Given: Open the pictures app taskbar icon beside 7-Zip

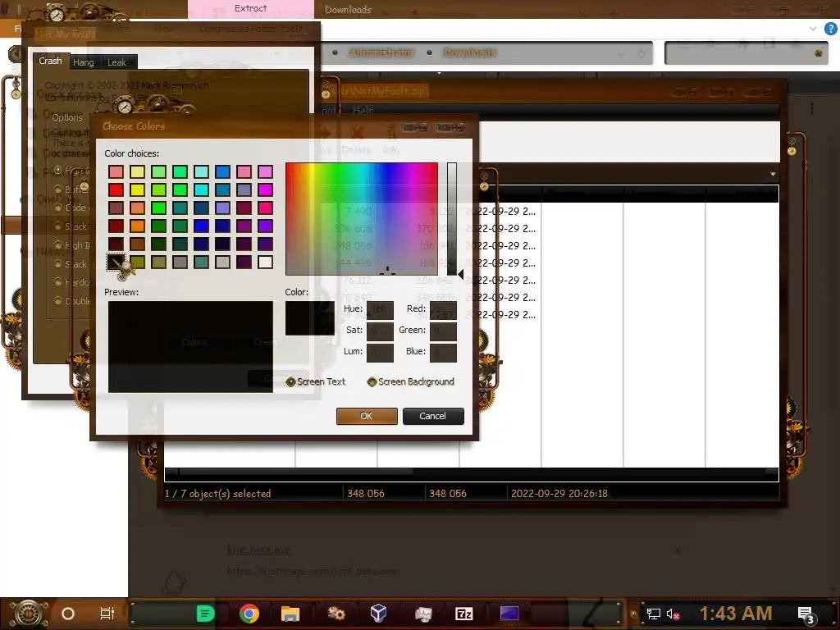Looking at the screenshot, I should (422, 614).
